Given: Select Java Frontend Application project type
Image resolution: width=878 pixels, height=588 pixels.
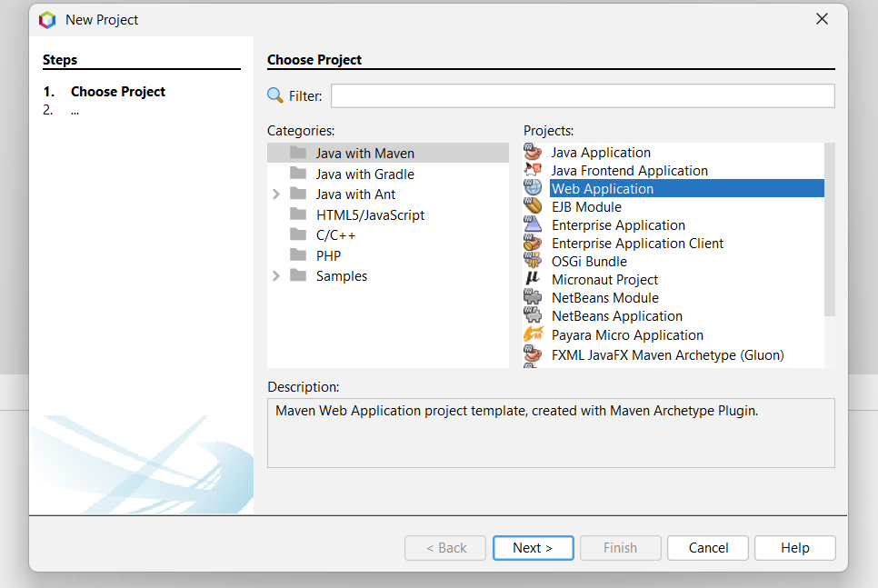Looking at the screenshot, I should click(629, 170).
